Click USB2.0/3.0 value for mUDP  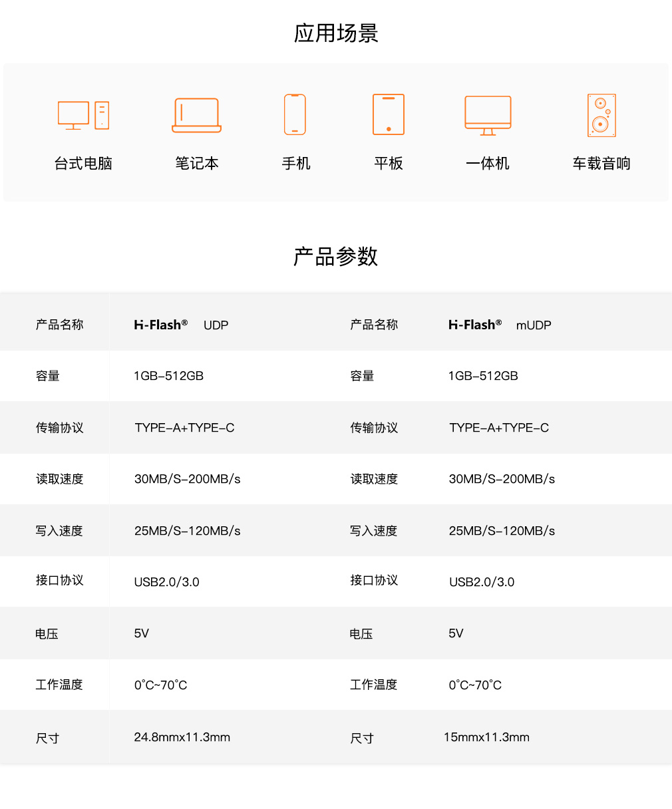(482, 582)
